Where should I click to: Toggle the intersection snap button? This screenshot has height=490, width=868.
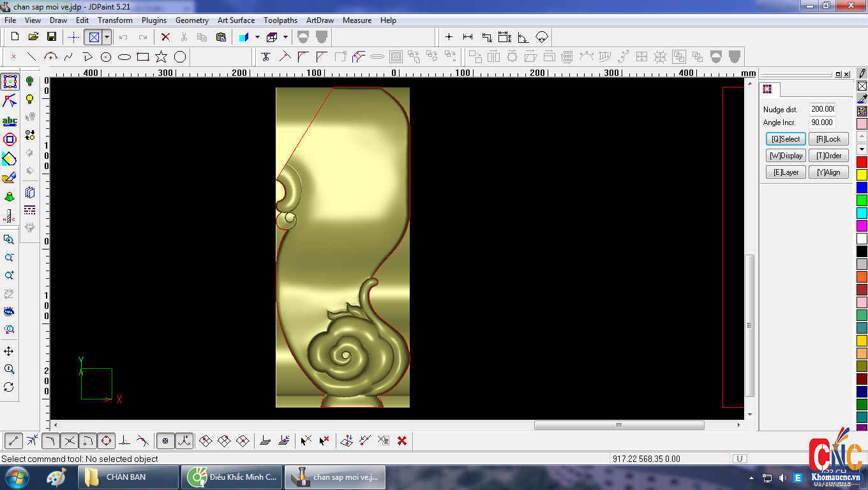click(70, 440)
